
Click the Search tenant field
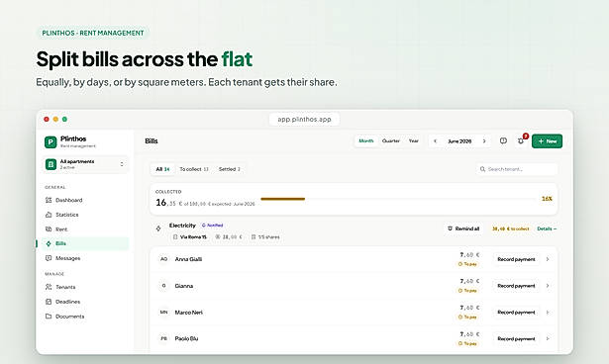(517, 169)
